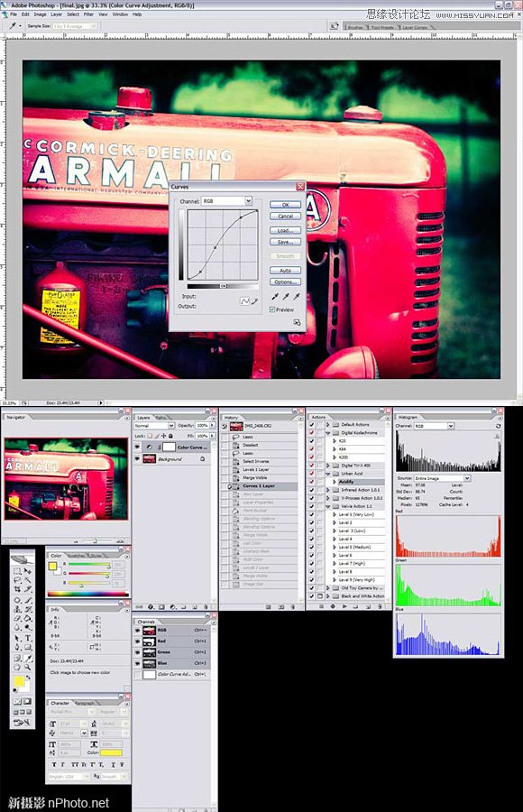Open the Histogram Source dropdown
Viewport: 523px width, 812px height.
point(442,478)
